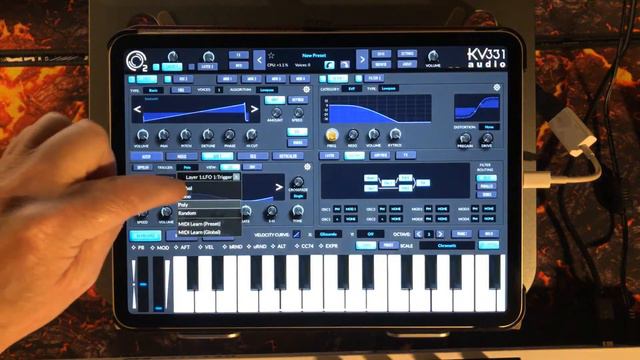Choose MIDI Learn (Global) menu entry
The width and height of the screenshot is (640, 360).
point(209,232)
